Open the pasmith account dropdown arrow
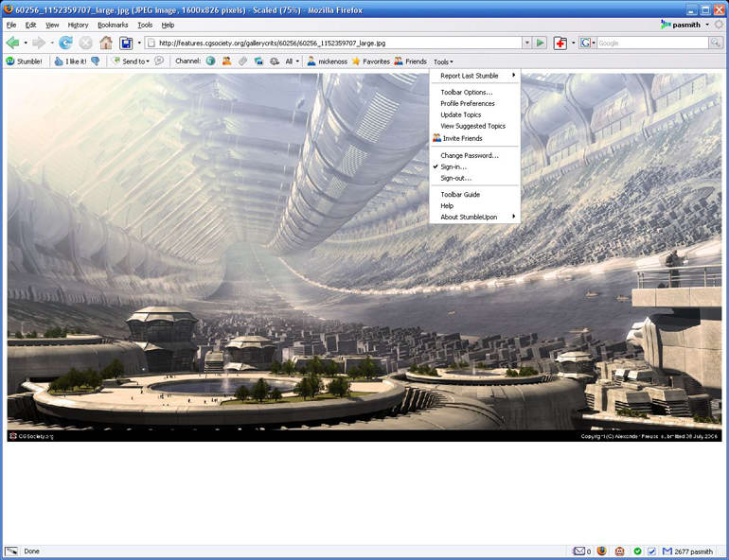 (x=707, y=25)
